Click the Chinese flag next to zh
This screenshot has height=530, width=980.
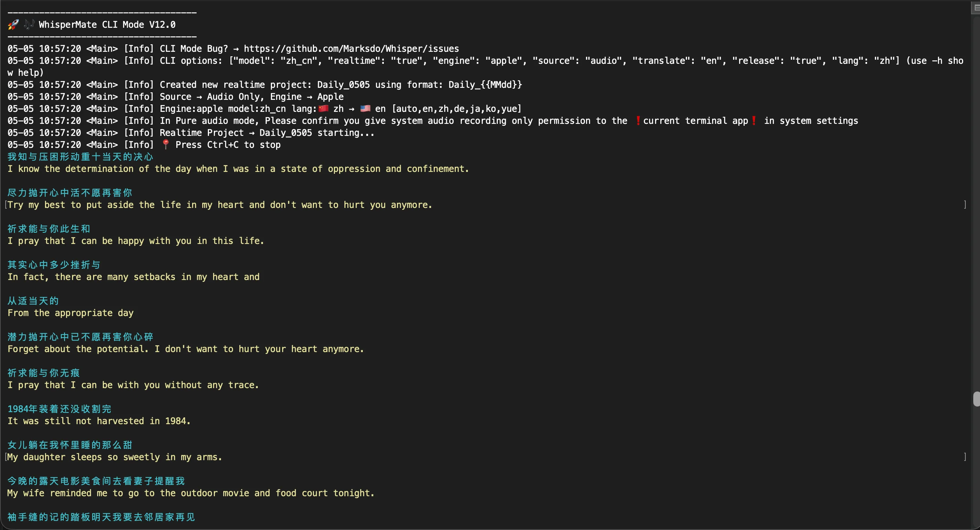tap(323, 109)
